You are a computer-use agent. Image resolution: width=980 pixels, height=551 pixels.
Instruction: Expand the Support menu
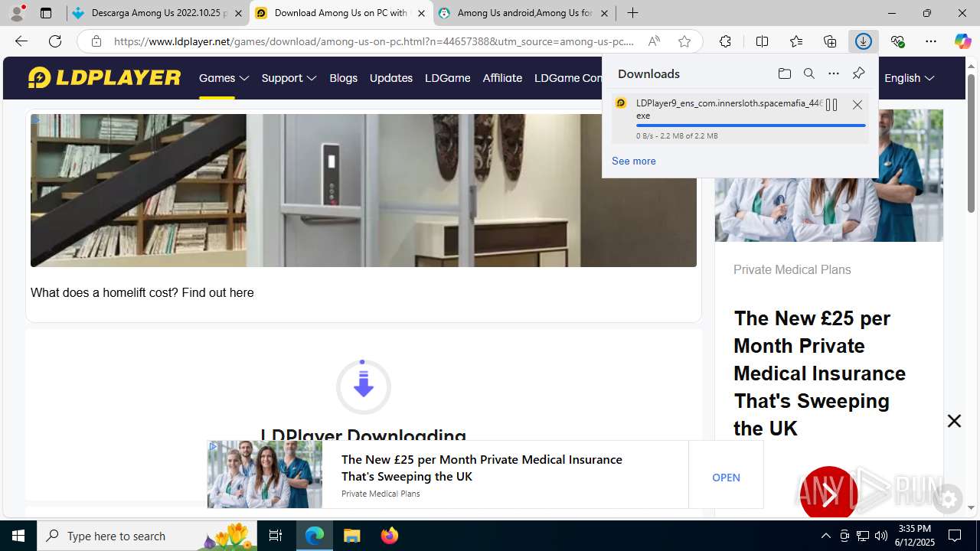click(289, 78)
